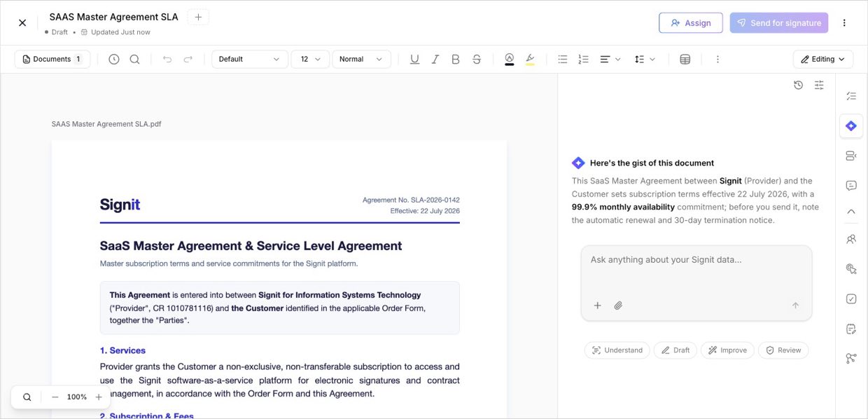This screenshot has width=868, height=419.
Task: Click the Assign button
Action: (690, 22)
